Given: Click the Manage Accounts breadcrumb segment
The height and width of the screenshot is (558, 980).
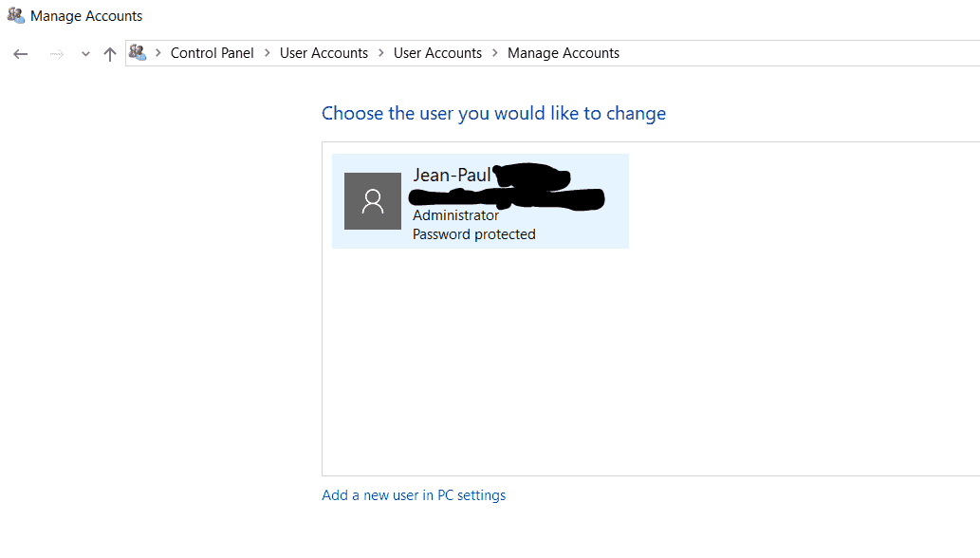Looking at the screenshot, I should (x=563, y=53).
